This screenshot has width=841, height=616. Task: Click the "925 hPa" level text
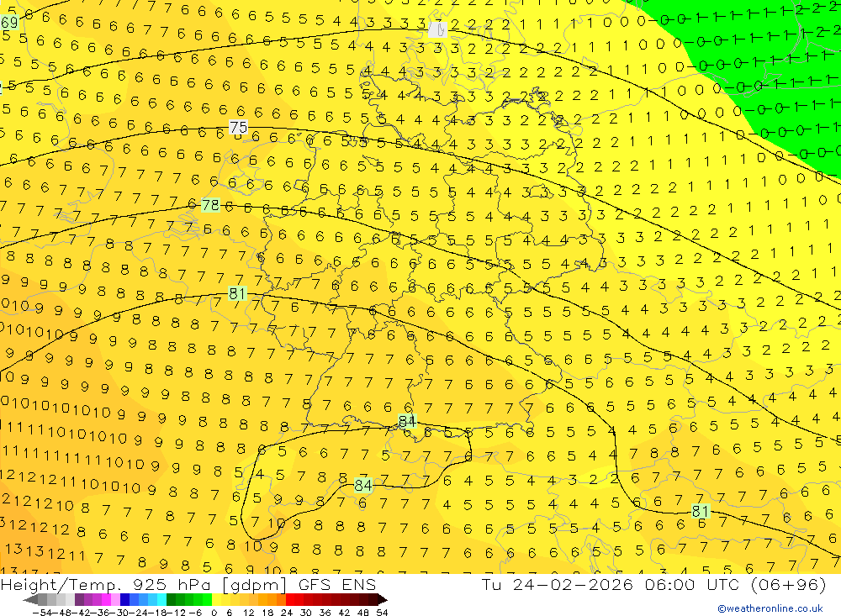click(171, 584)
